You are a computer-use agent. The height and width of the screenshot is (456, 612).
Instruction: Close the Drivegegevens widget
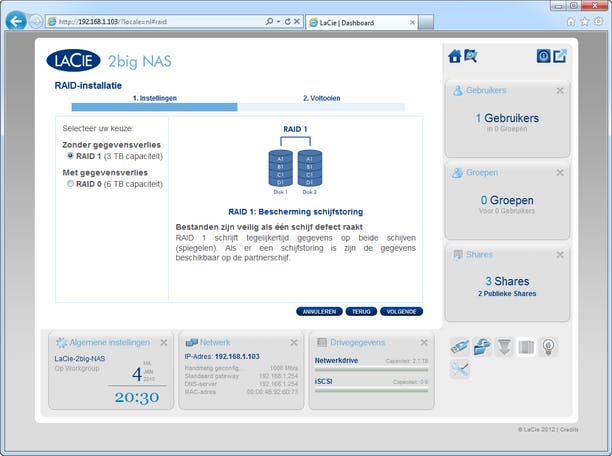pyautogui.click(x=424, y=342)
